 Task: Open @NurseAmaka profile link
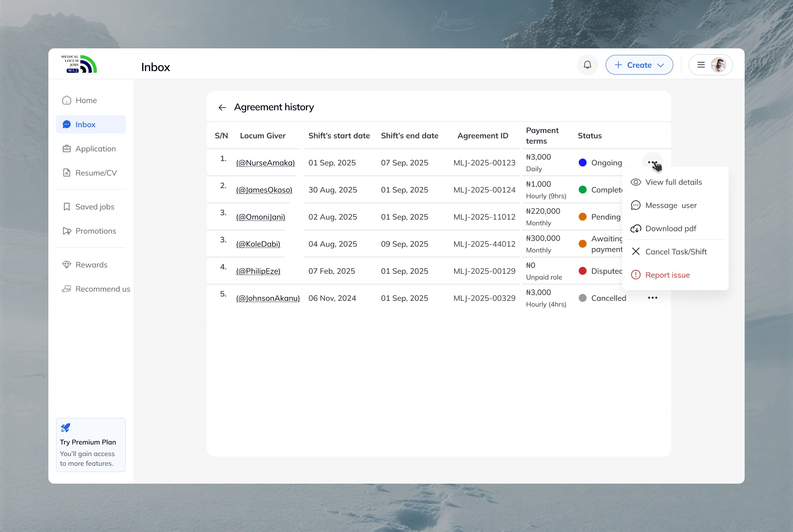coord(265,163)
